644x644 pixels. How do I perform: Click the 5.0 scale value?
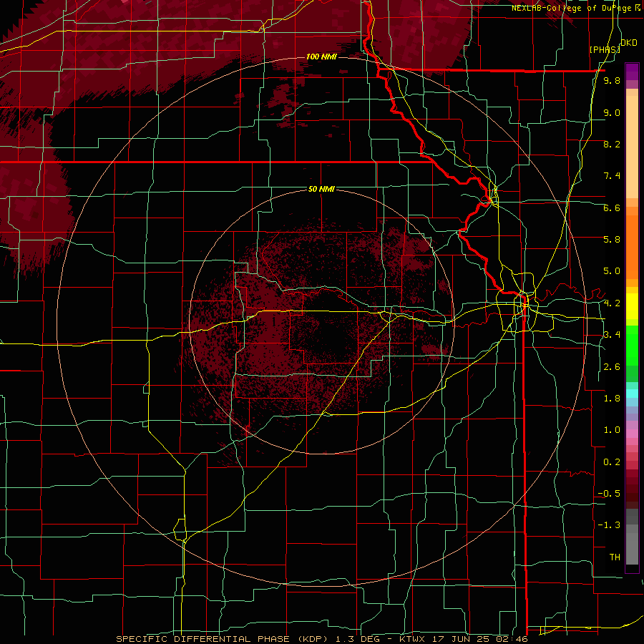[x=612, y=271]
